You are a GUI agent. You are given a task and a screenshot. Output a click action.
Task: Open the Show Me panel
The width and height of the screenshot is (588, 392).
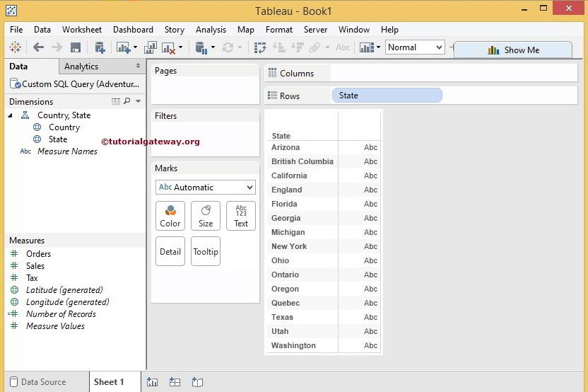click(513, 50)
